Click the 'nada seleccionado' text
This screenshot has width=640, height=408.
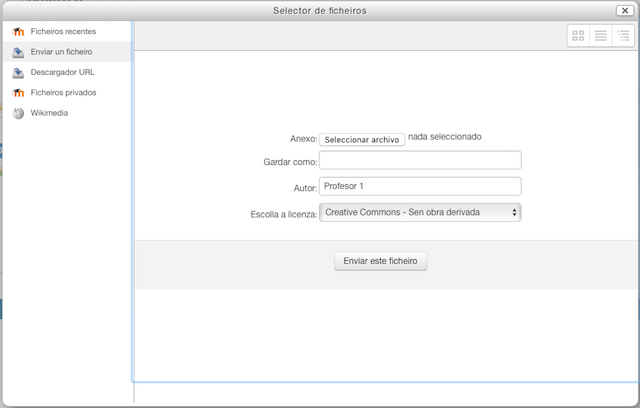(x=445, y=137)
